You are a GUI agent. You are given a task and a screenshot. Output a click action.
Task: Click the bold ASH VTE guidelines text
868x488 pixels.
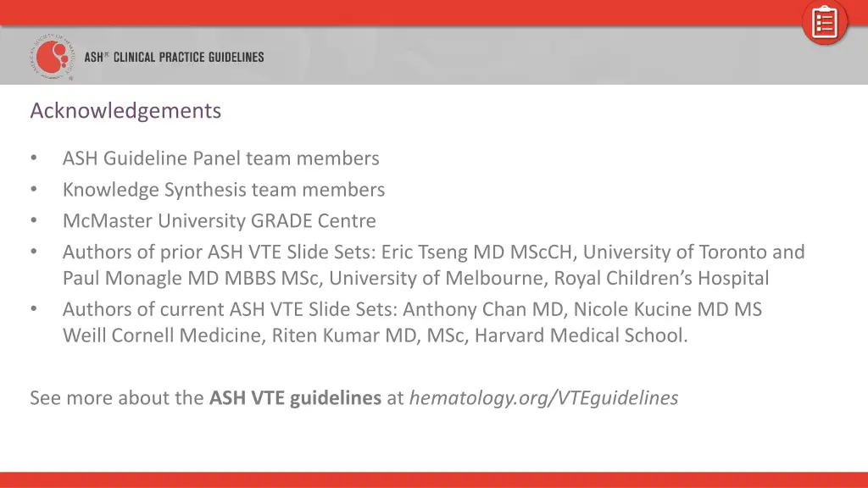[x=295, y=398]
